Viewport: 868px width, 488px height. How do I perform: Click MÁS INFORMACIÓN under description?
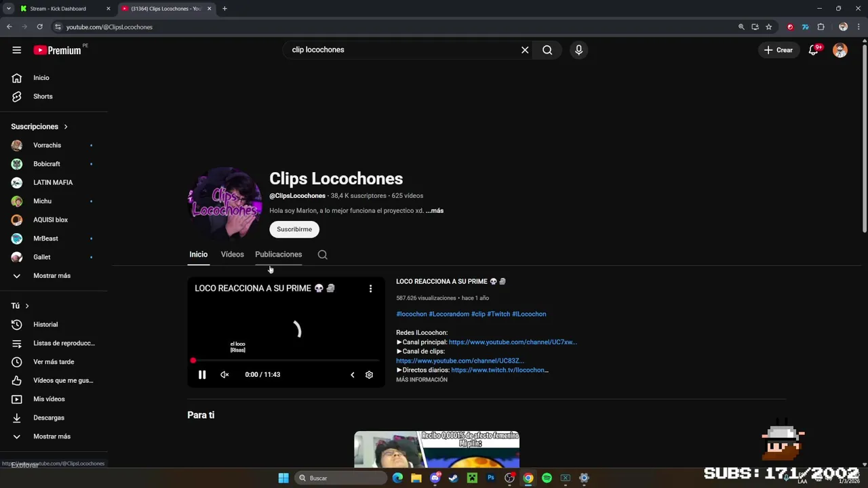point(422,380)
